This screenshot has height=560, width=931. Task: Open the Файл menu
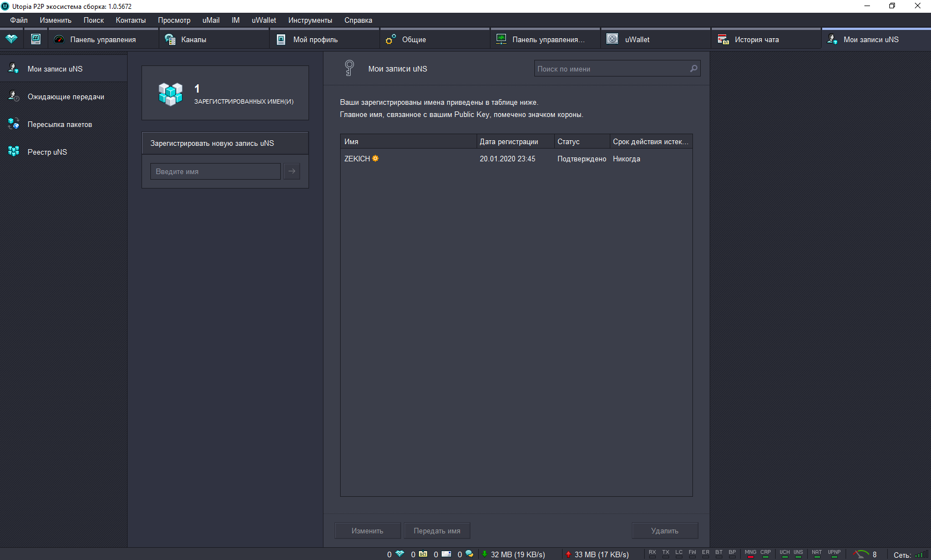tap(19, 20)
